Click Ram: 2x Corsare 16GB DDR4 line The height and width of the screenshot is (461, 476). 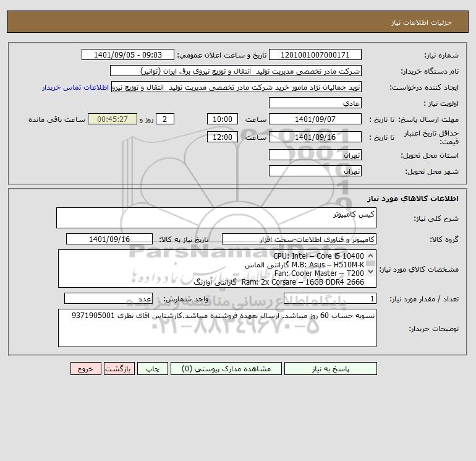(x=279, y=282)
